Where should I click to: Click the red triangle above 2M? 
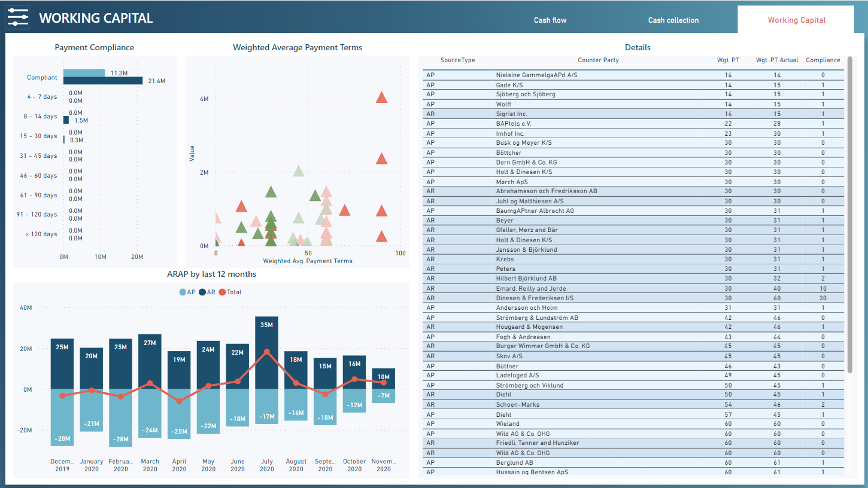[x=381, y=158]
